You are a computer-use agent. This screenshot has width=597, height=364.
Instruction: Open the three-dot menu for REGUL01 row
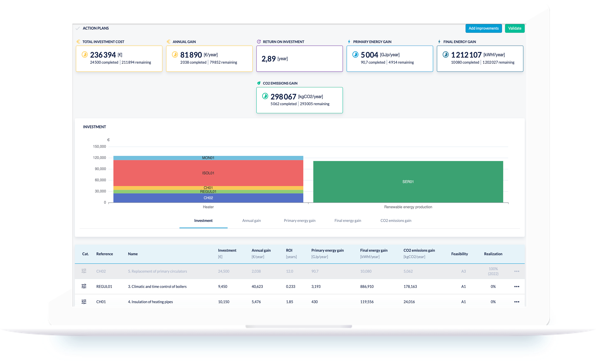click(x=517, y=286)
